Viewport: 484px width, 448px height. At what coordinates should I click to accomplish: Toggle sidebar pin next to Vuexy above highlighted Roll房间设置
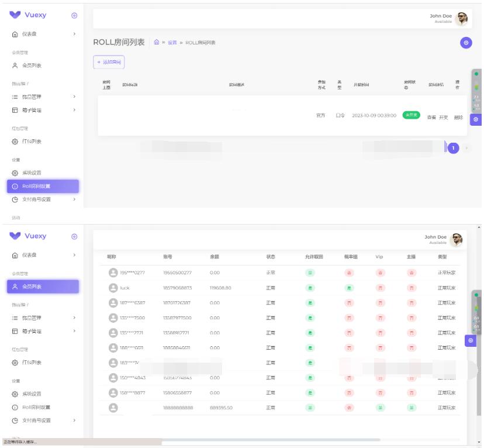tap(74, 15)
